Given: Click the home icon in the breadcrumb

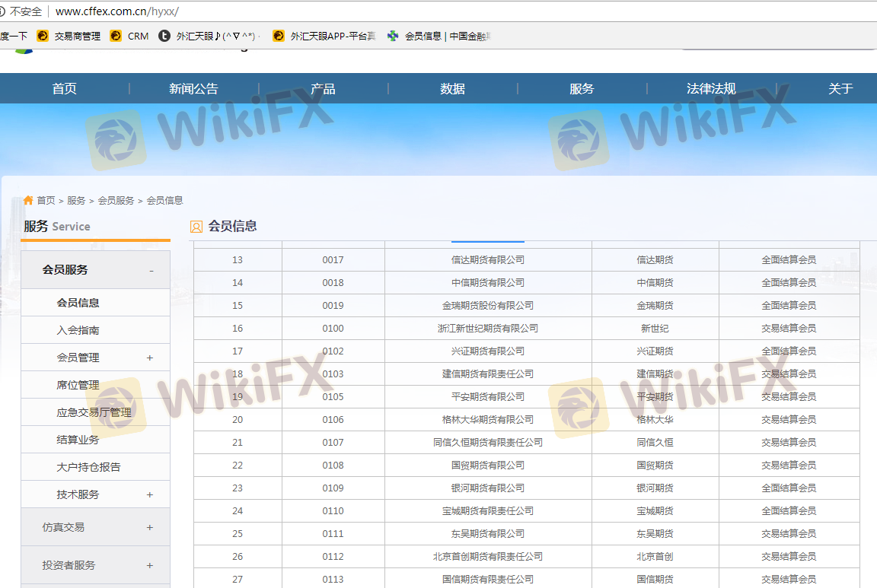Looking at the screenshot, I should click(28, 200).
